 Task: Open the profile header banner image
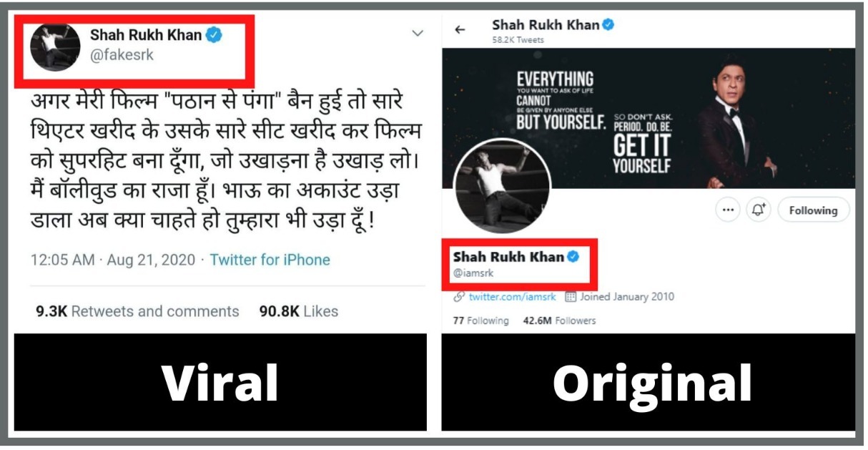click(x=648, y=119)
